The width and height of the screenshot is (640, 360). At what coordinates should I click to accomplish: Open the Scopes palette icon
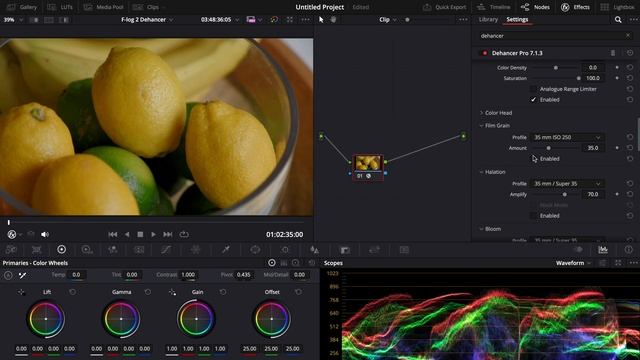[x=603, y=249]
